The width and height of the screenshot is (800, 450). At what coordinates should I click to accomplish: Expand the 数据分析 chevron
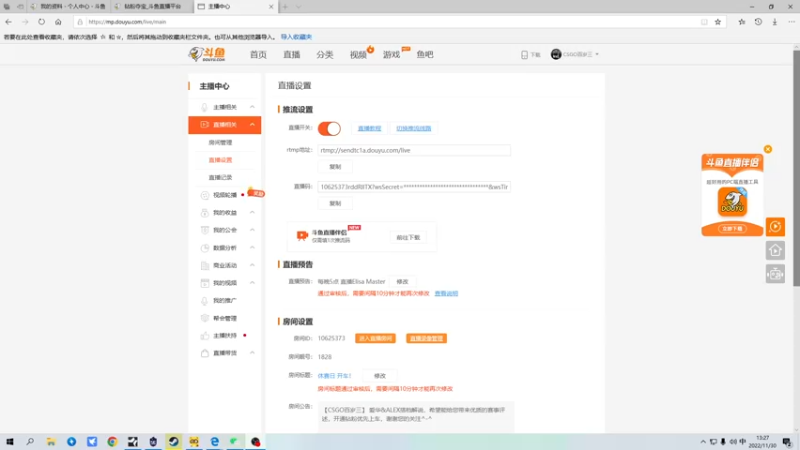pos(252,248)
